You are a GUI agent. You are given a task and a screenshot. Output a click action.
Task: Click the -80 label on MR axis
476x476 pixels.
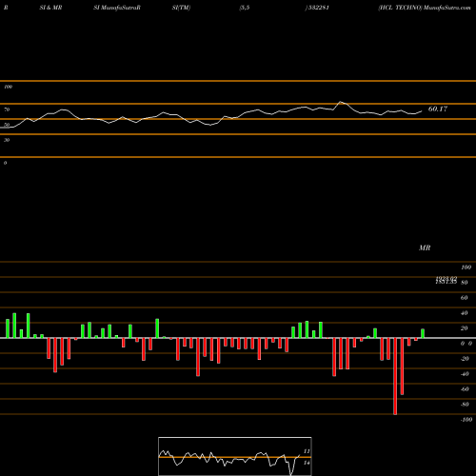pos(465,405)
